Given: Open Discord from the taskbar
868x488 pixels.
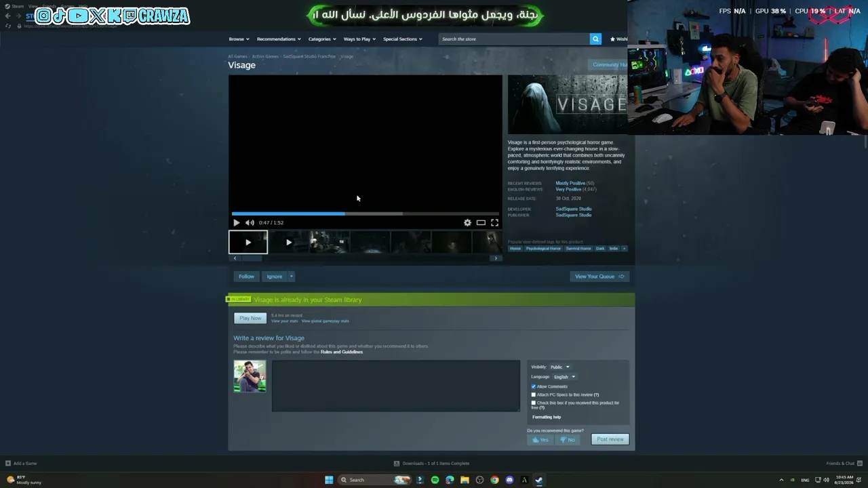Looking at the screenshot, I should tap(509, 480).
